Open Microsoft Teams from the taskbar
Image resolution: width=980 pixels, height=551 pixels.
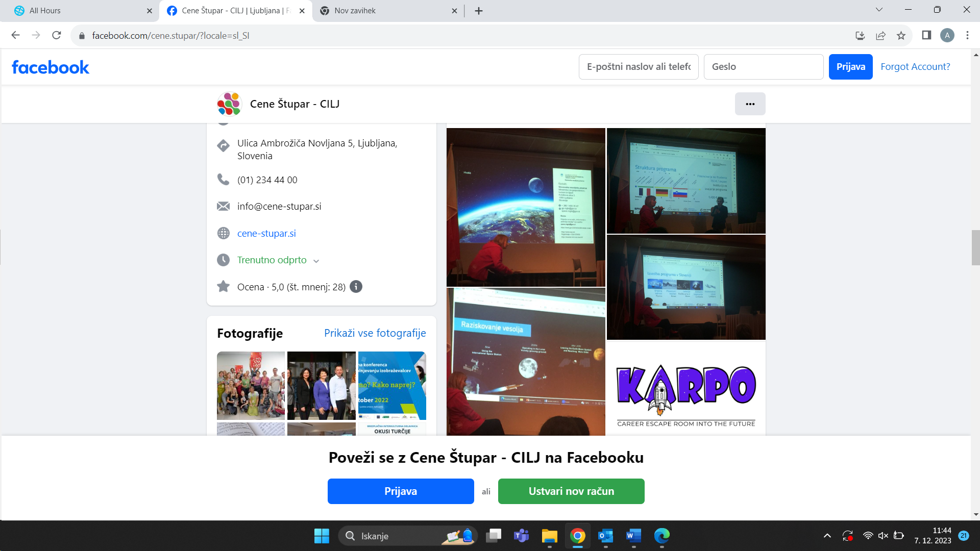coord(521,536)
